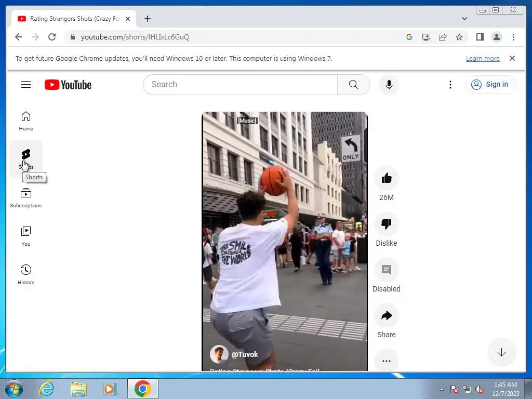This screenshot has height=399, width=532.
Task: Bookmark this page with the star
Action: (x=459, y=37)
